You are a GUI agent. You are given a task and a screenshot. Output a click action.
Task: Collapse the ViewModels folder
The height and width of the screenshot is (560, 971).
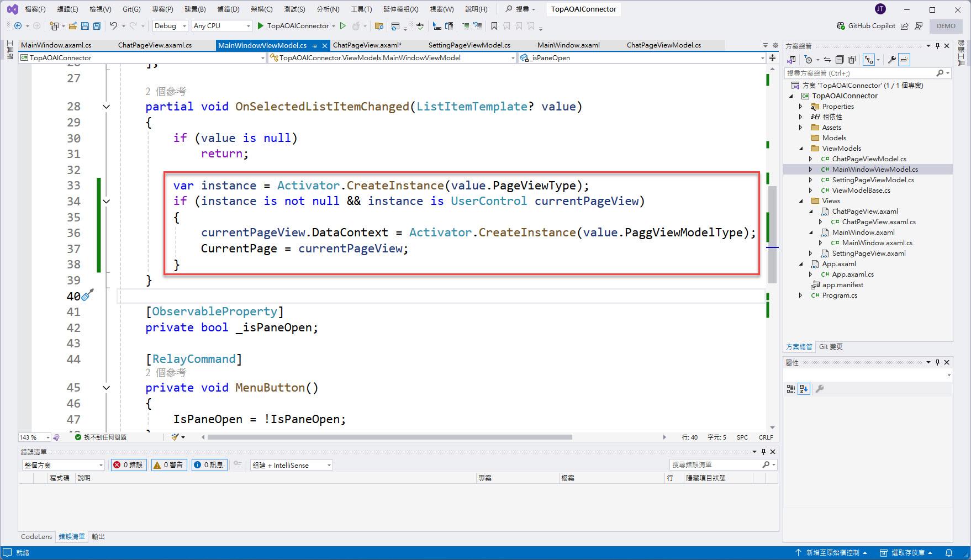[x=801, y=149]
